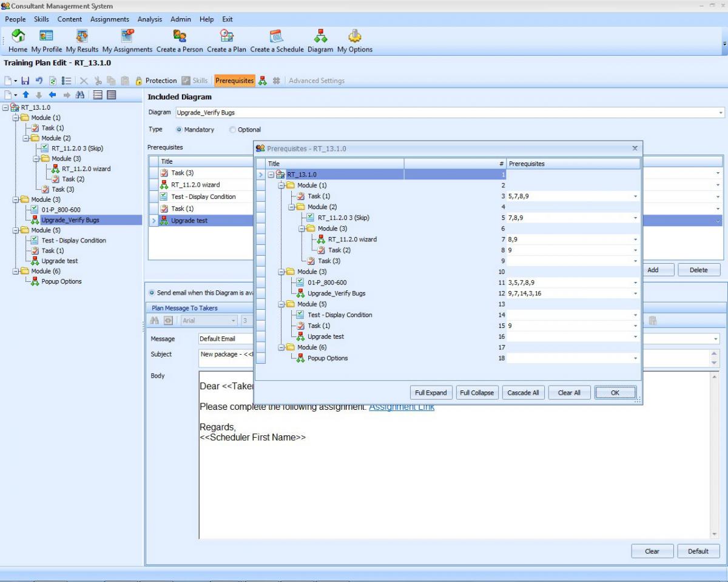
Task: Collapse the RT_13.1.0 root node in dialog
Action: 271,175
